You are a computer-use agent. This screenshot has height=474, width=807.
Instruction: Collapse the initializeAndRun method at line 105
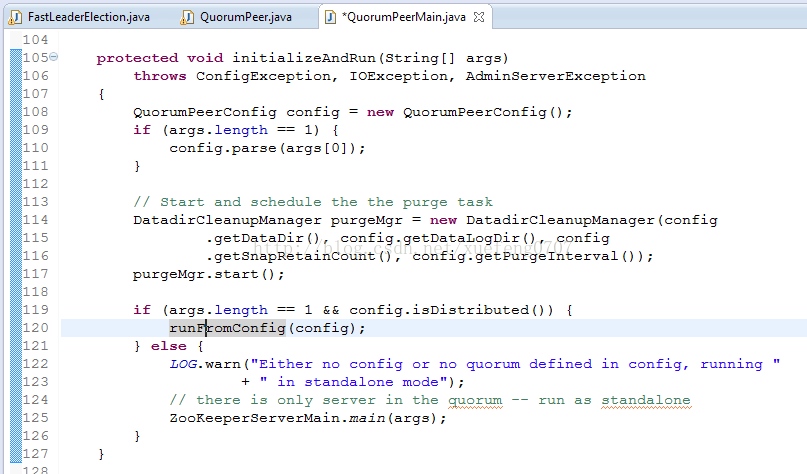coord(54,57)
